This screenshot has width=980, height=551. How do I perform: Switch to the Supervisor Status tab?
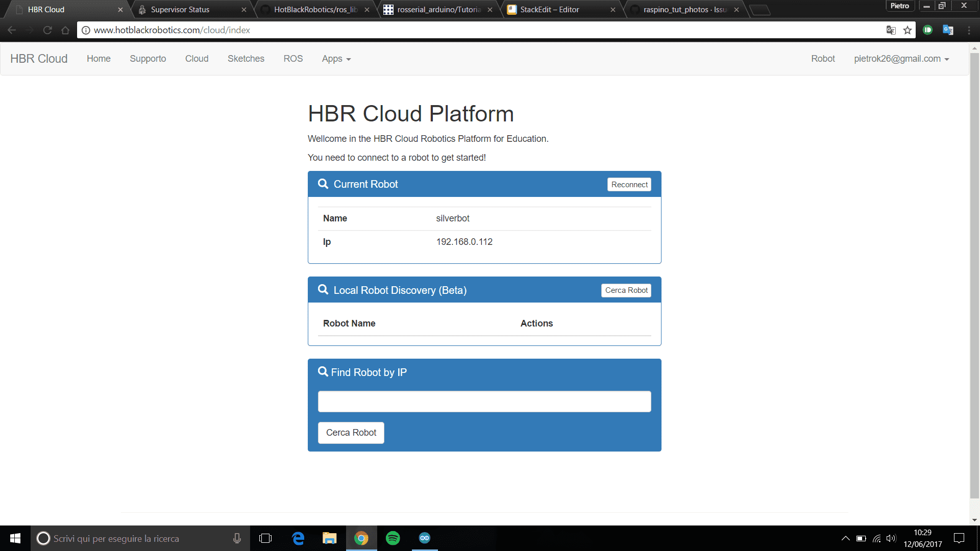point(180,10)
